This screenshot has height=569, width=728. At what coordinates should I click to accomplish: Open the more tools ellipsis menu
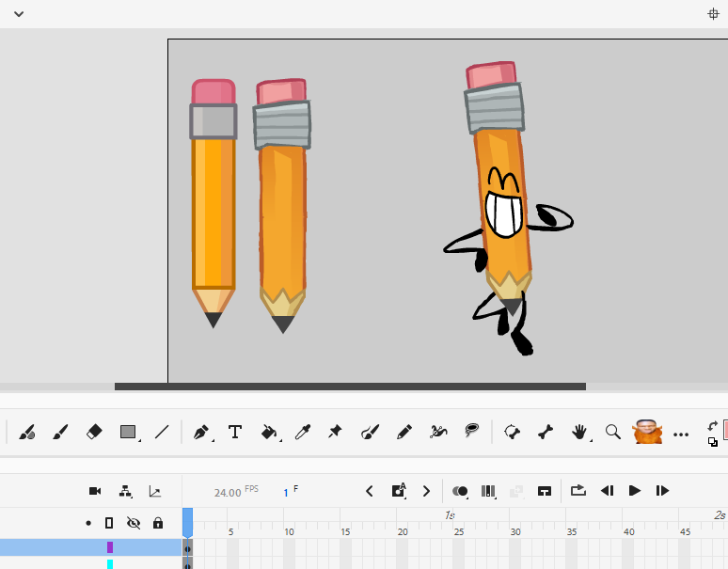pos(681,435)
